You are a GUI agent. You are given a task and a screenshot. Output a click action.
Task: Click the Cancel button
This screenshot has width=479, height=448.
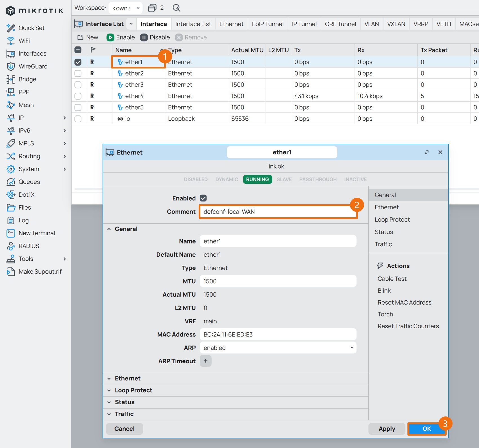tap(124, 429)
